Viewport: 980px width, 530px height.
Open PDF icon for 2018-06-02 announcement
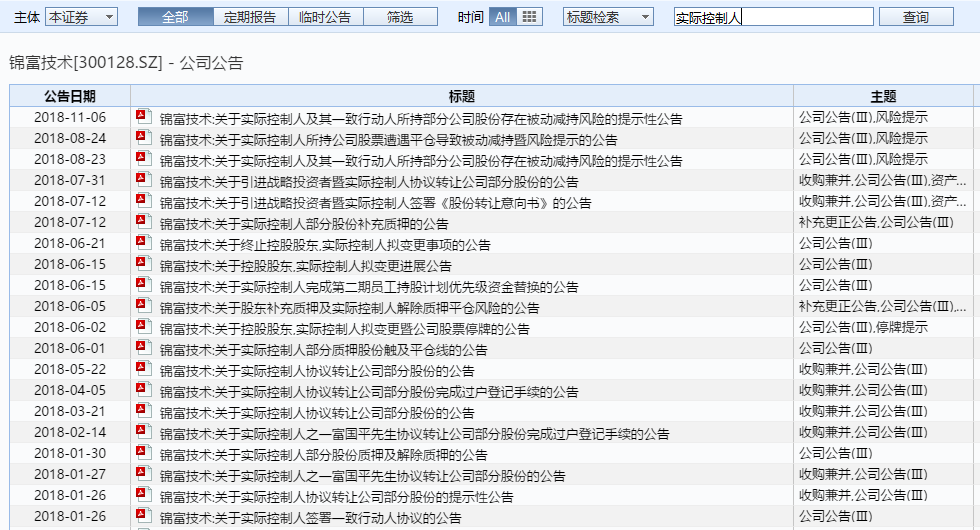(144, 326)
